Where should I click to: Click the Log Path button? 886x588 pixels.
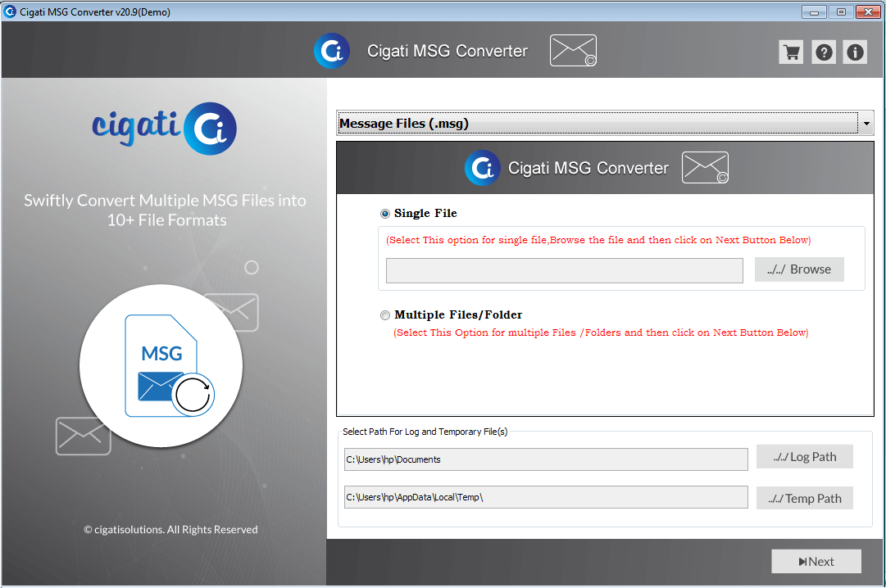(x=804, y=457)
